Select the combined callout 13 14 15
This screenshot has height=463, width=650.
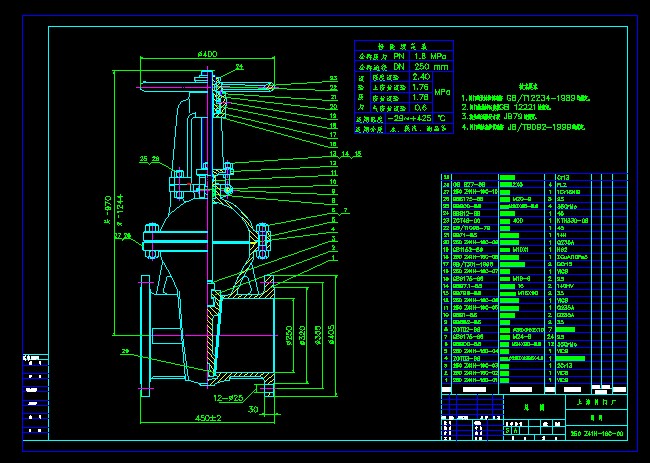pos(351,155)
